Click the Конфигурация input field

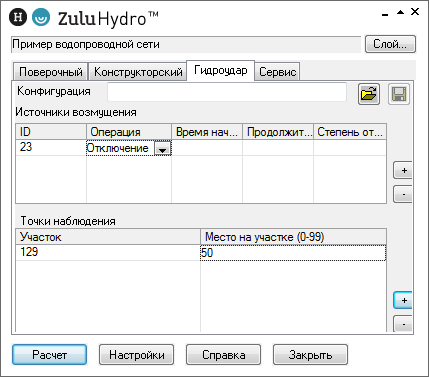(x=227, y=92)
